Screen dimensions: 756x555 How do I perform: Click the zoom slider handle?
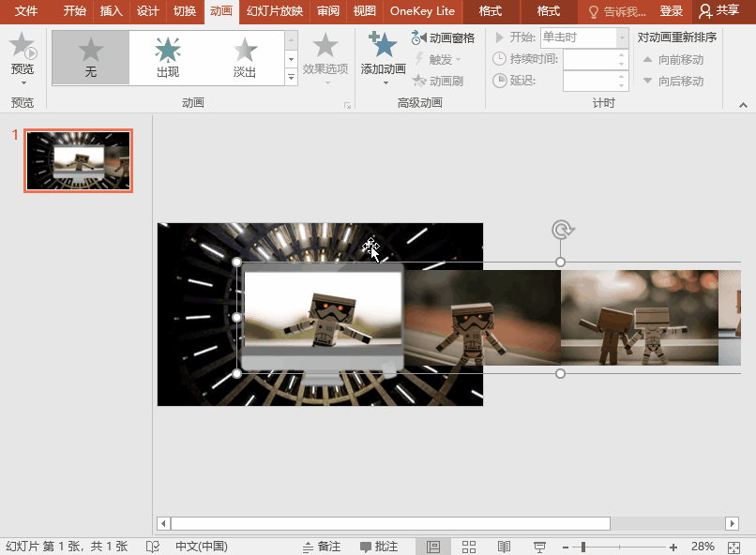pos(583,547)
